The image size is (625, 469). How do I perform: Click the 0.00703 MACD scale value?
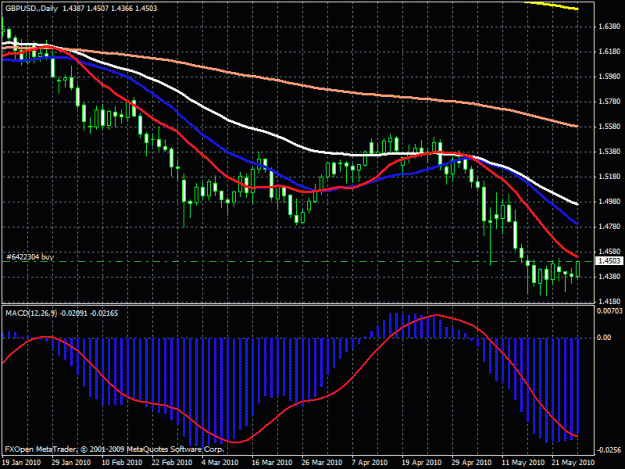[x=609, y=311]
